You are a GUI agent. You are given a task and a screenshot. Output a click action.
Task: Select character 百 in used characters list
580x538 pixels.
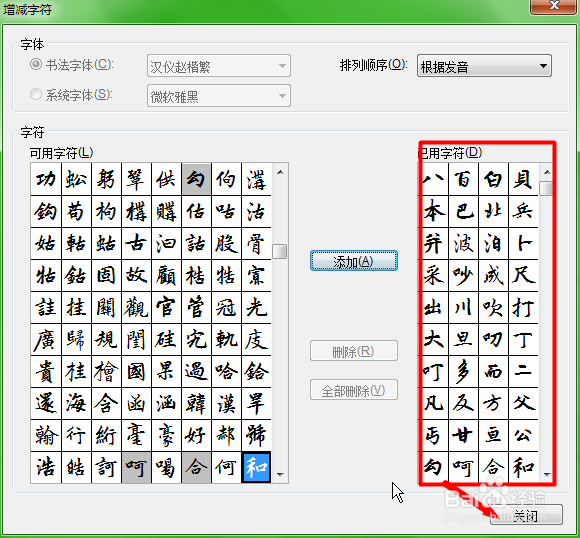(463, 179)
